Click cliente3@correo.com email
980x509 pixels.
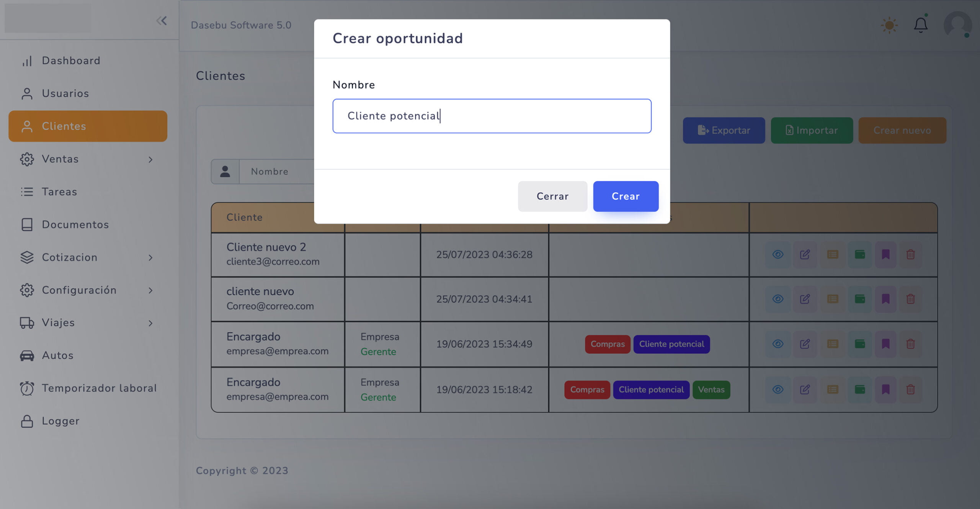(x=273, y=262)
